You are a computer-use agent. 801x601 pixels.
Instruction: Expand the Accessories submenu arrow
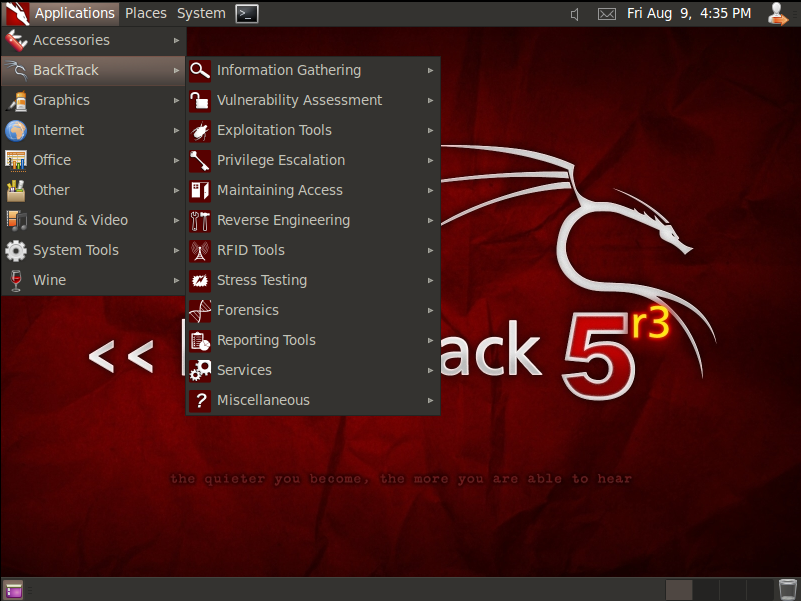point(176,40)
